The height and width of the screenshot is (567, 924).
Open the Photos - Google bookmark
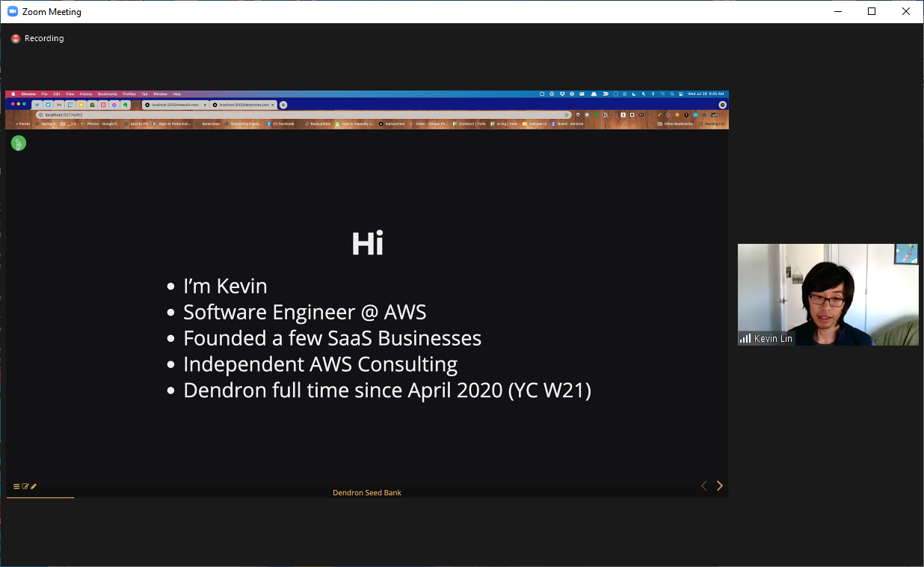[99, 123]
